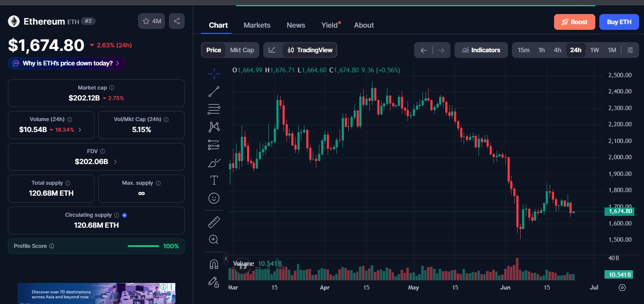The height and width of the screenshot is (304, 644).
Task: Select the brush drawing tool
Action: coord(214,163)
